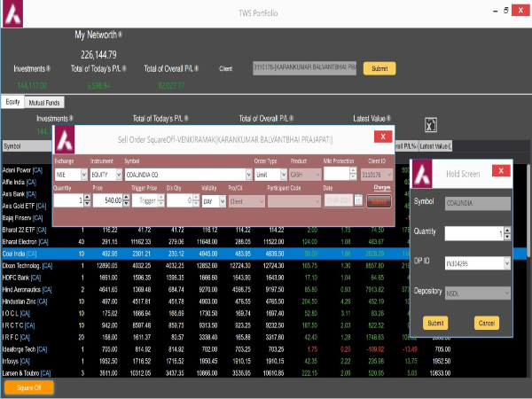Select the Adani Power [CA] row
Viewport: 532px width, 399px height.
point(22,170)
